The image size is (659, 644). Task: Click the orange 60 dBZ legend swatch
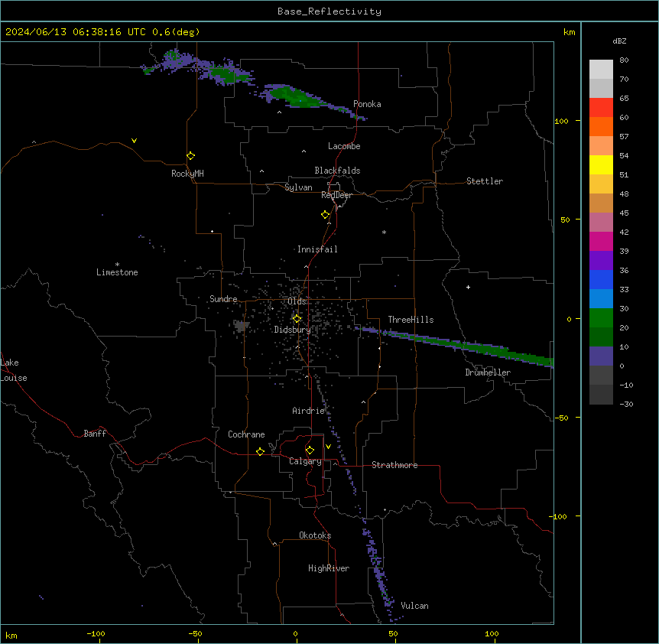click(601, 126)
